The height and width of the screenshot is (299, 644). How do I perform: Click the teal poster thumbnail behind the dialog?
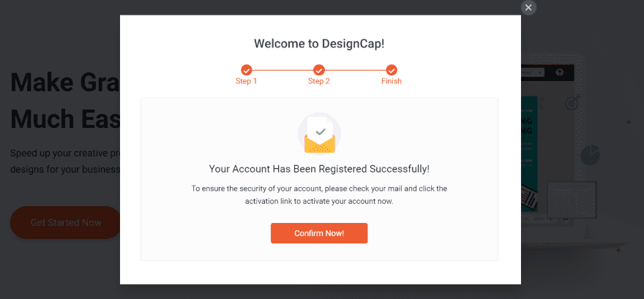pos(529,154)
